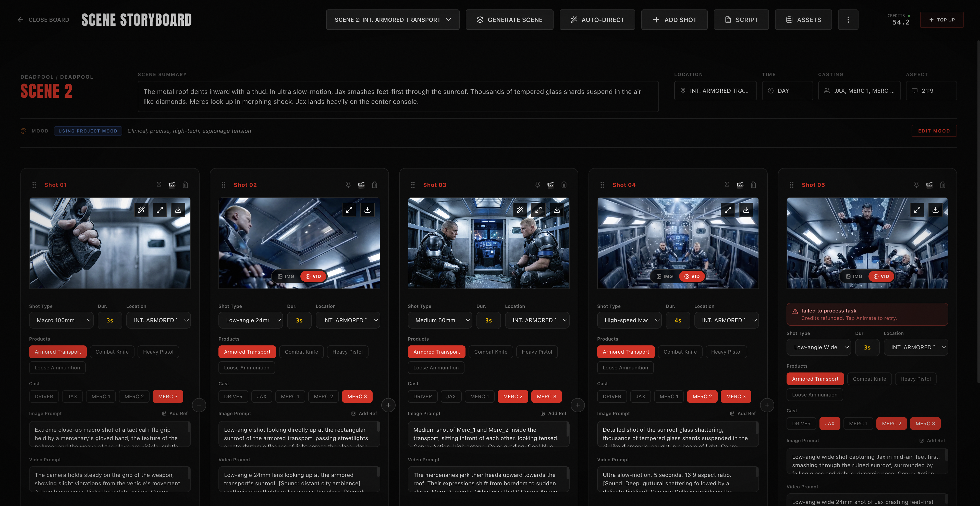Viewport: 980px width, 506px height.
Task: Click the magic-wand enhance icon on Shot 01 image
Action: coord(142,210)
